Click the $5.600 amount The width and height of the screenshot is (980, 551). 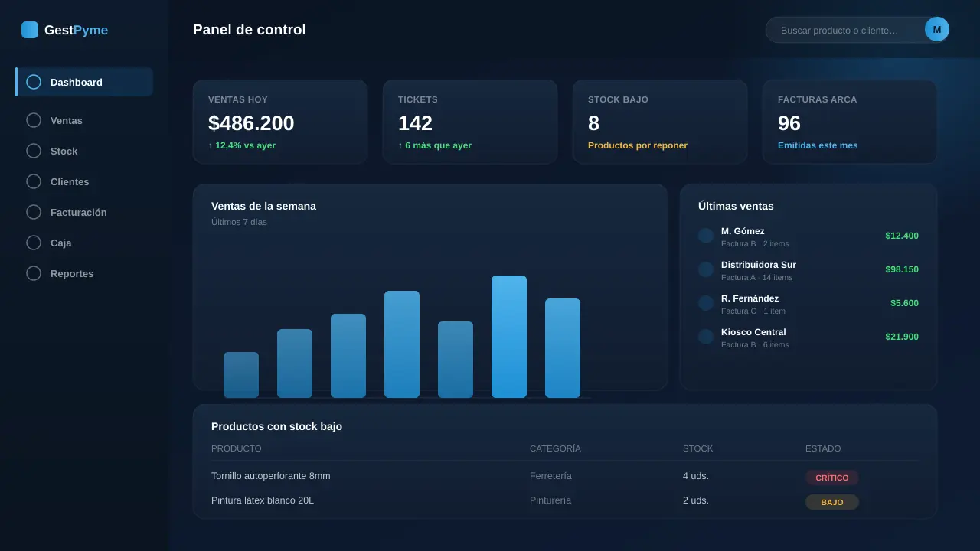click(x=904, y=303)
